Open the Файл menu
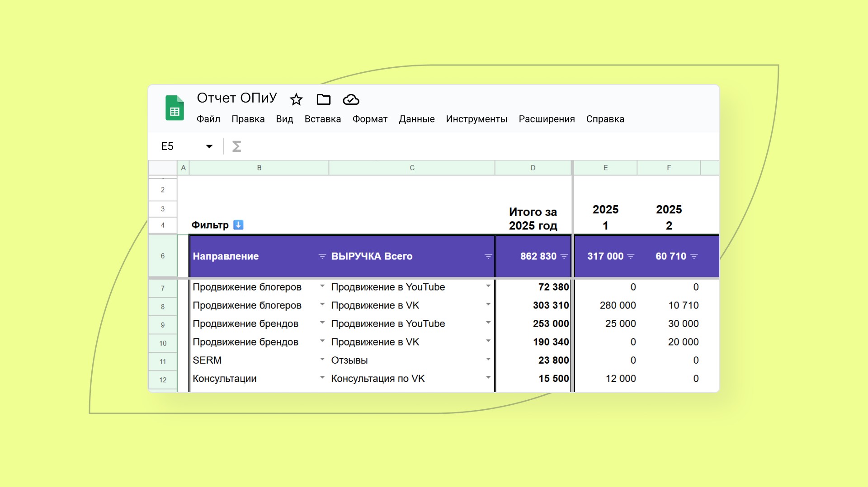The height and width of the screenshot is (487, 868). 208,119
